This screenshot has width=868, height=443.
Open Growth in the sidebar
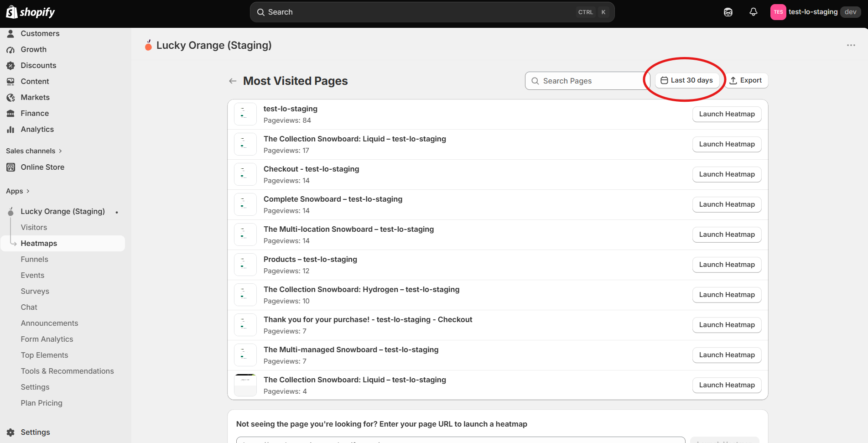34,49
